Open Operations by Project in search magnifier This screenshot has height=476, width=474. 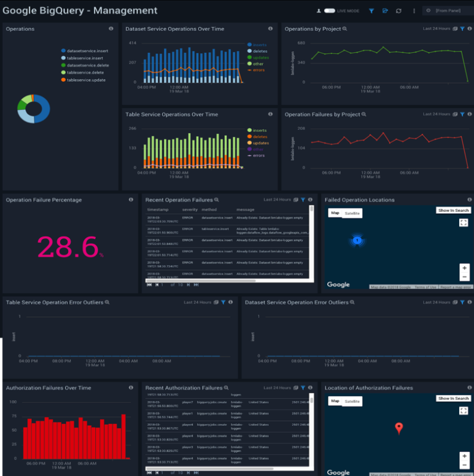[344, 29]
